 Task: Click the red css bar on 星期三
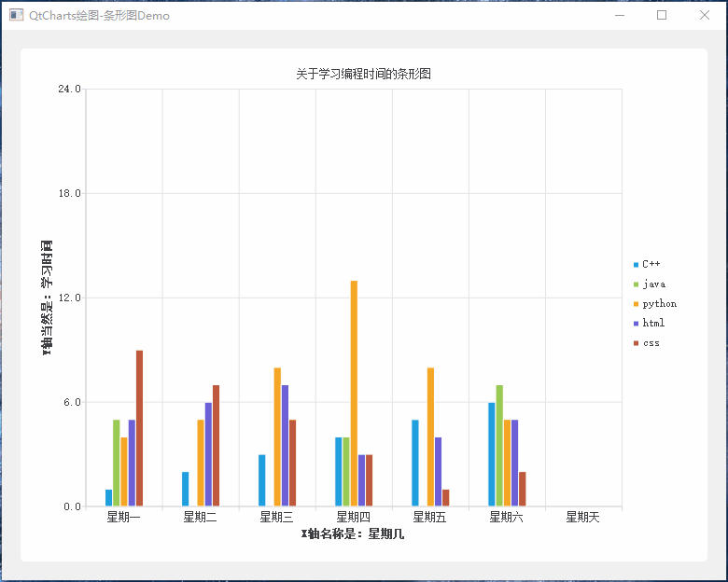[x=292, y=463]
